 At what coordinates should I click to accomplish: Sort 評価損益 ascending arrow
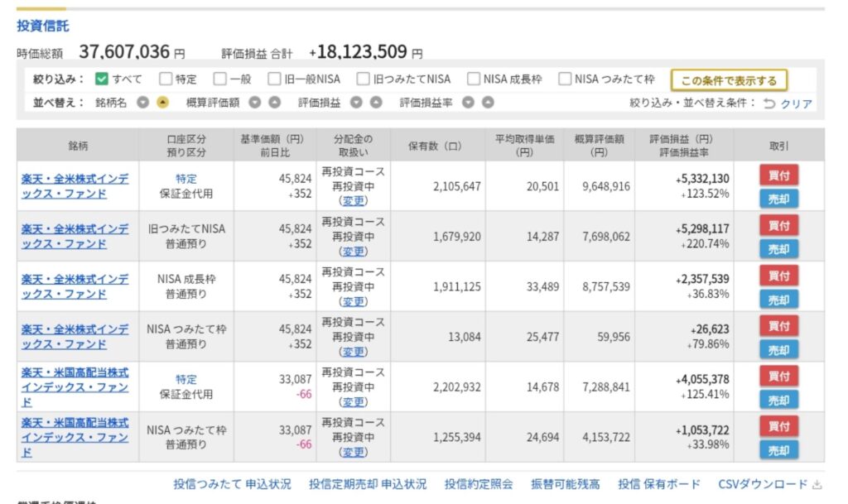(x=376, y=102)
